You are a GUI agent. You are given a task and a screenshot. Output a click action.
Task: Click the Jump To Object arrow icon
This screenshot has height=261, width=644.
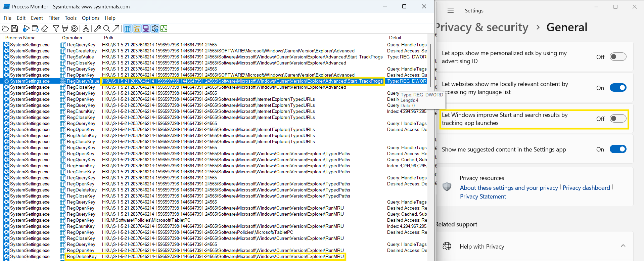coord(116,29)
